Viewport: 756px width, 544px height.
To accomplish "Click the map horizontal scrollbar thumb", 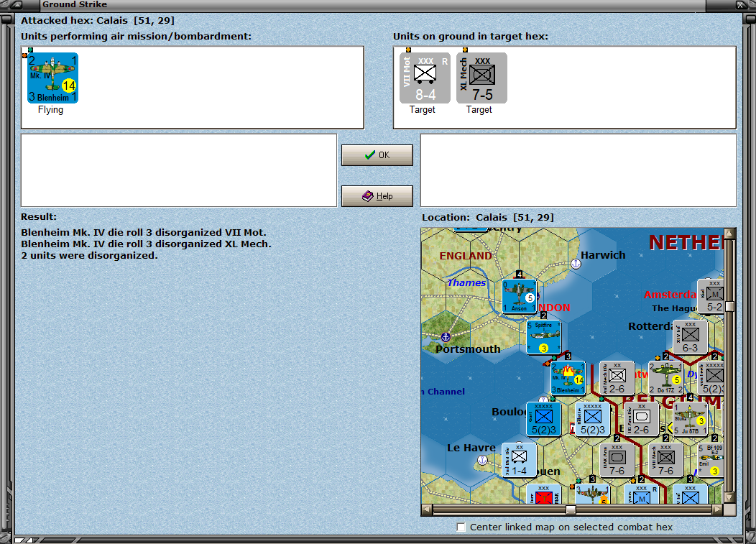I will tap(571, 510).
